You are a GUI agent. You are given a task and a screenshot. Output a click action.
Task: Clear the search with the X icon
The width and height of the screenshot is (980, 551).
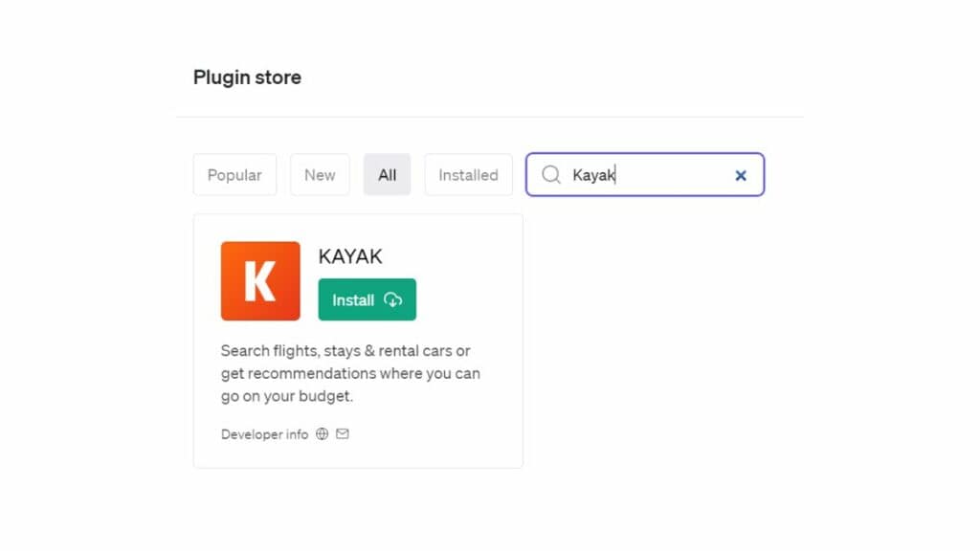tap(741, 176)
